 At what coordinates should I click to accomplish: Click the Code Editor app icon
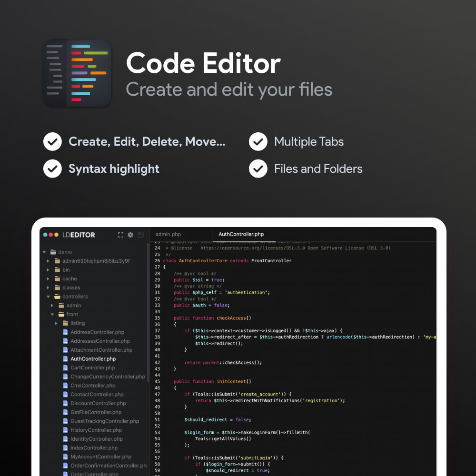pyautogui.click(x=77, y=72)
